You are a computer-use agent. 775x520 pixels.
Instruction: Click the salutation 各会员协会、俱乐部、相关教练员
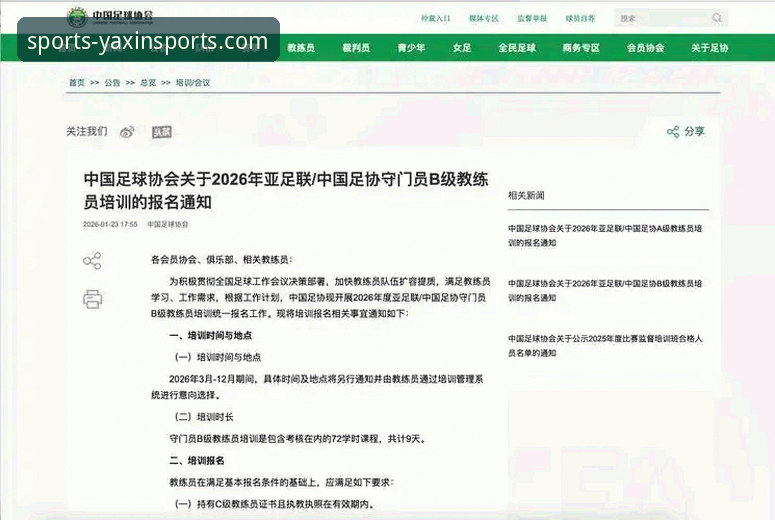pos(221,260)
